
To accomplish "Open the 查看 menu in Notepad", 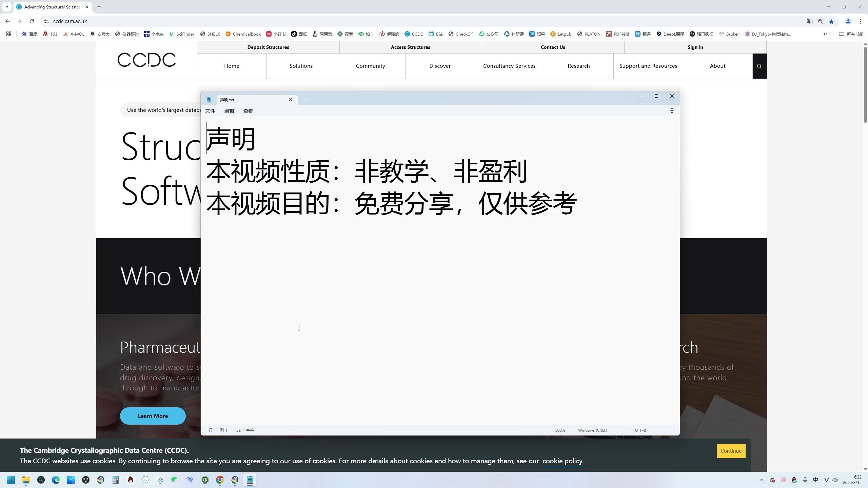I will [248, 111].
